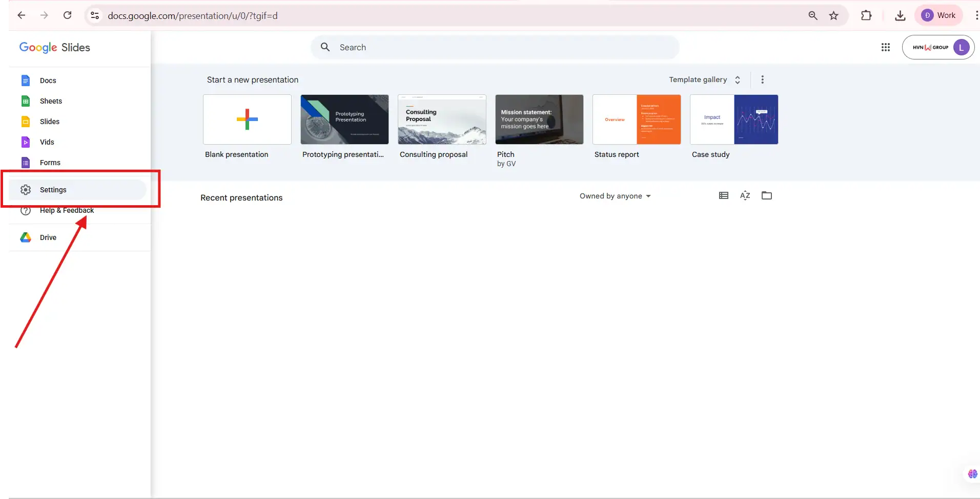Screen dimensions: 980x499
Task: Open the Google Slides home link
Action: point(55,47)
